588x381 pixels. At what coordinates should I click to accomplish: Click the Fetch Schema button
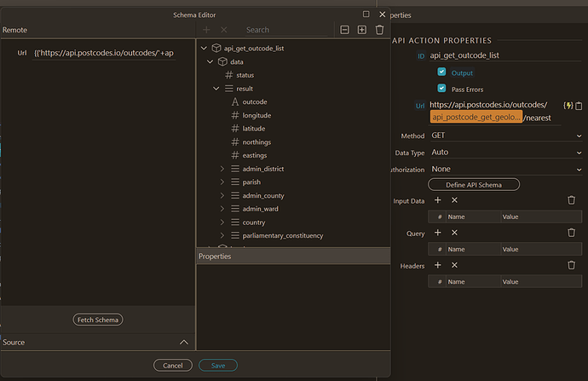pos(97,320)
